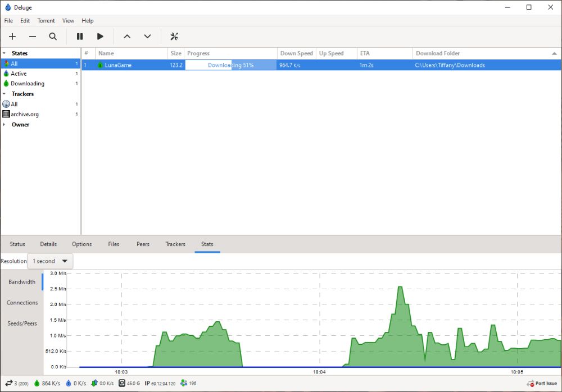Image resolution: width=562 pixels, height=392 pixels.
Task: Sort torrents by Name column header
Action: (x=131, y=53)
